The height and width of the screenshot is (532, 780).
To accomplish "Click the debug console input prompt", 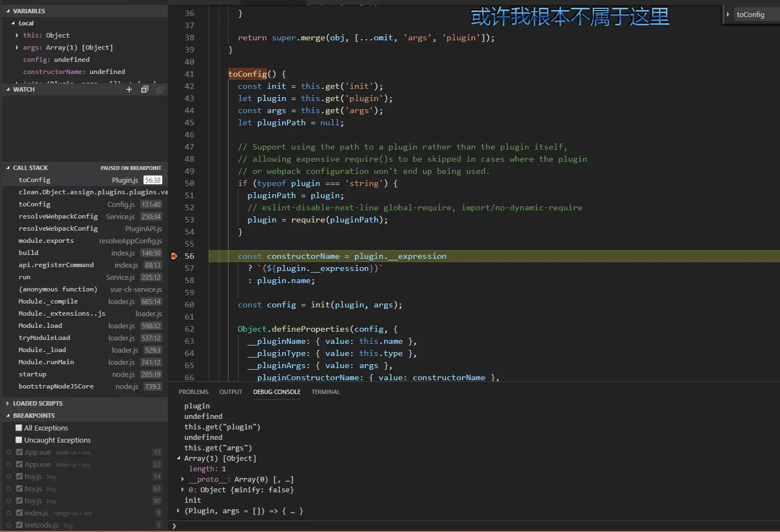I will click(475, 526).
